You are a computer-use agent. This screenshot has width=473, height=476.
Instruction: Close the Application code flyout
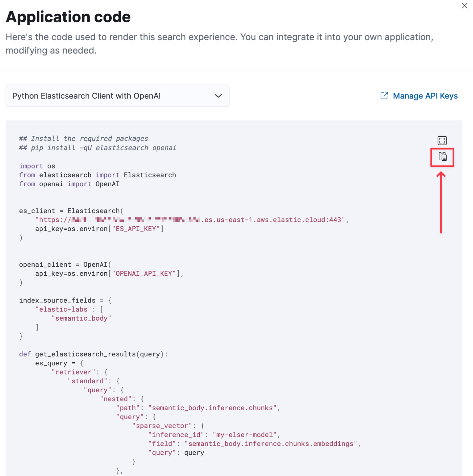click(x=464, y=6)
